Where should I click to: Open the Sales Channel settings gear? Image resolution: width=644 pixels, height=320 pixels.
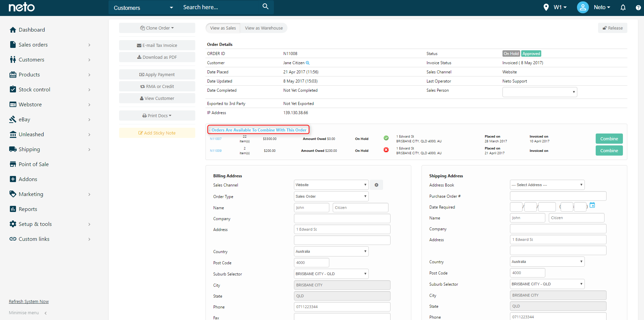tap(376, 185)
